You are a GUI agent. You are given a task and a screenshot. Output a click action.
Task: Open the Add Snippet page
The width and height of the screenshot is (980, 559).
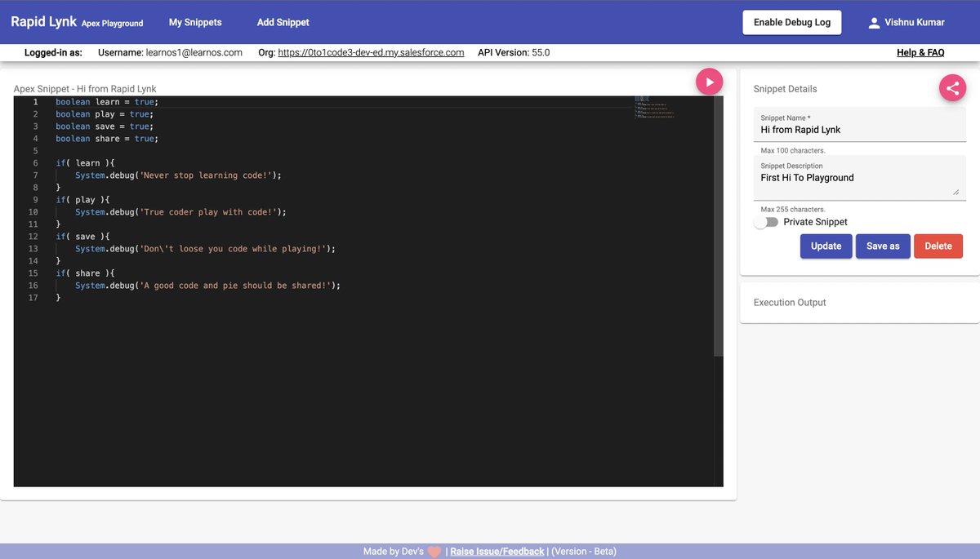(x=283, y=22)
